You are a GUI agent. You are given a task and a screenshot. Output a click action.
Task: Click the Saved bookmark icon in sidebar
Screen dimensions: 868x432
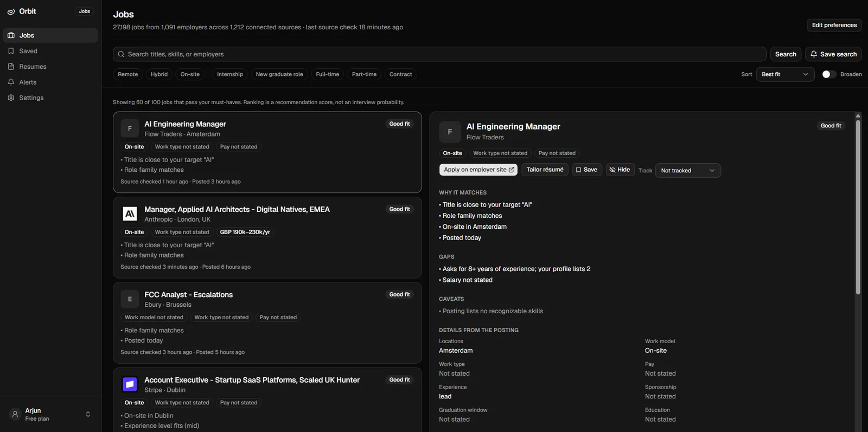(11, 51)
